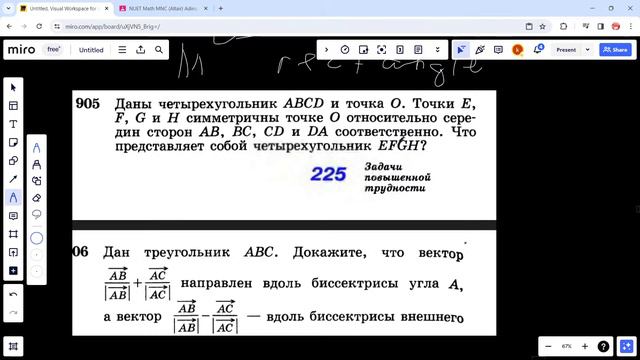Open the Shapes tool
Viewport: 640px width, 360px height.
[13, 161]
